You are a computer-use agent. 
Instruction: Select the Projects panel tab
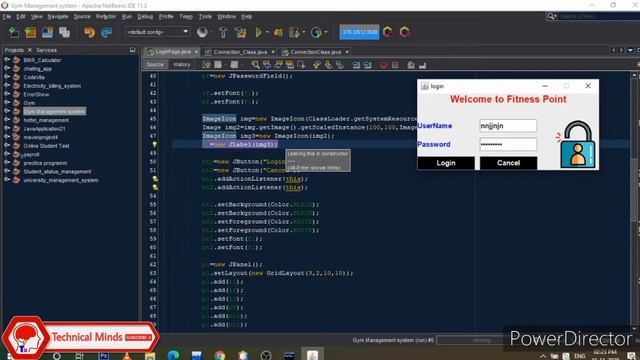(x=14, y=50)
